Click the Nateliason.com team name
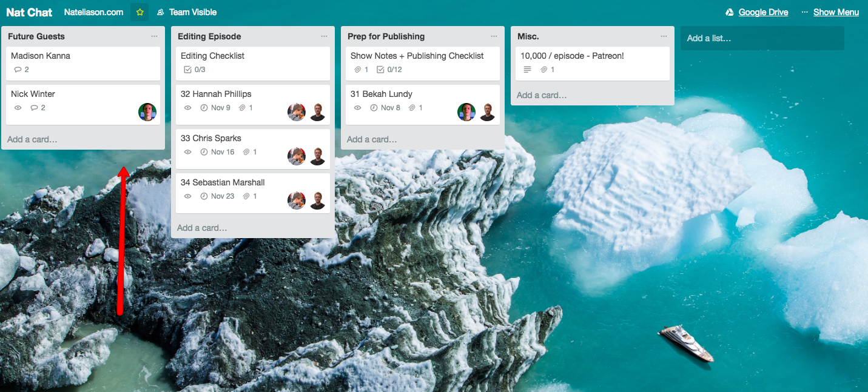Screen dimensions: 868x392 94,12
